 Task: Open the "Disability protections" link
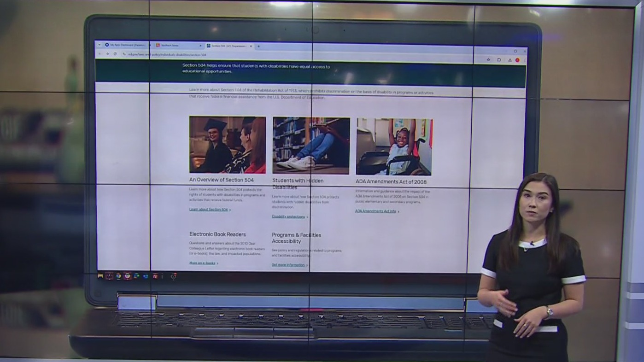point(288,216)
